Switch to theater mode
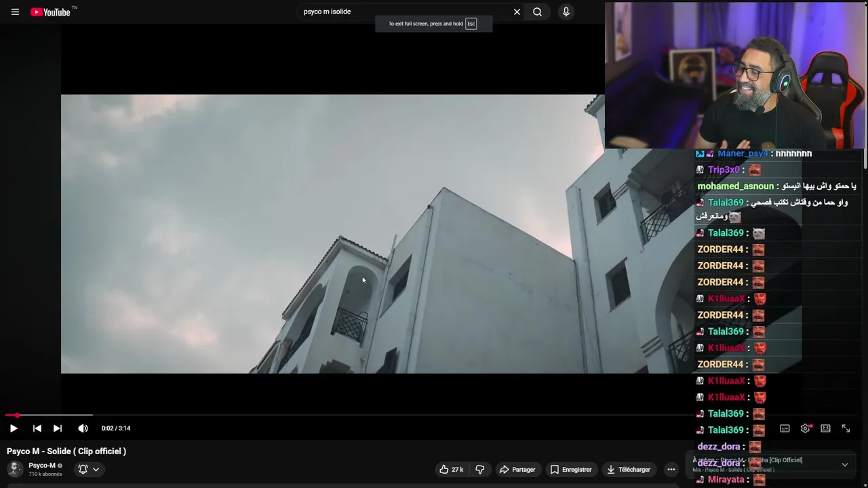Screen dimensions: 868x488 [825, 428]
